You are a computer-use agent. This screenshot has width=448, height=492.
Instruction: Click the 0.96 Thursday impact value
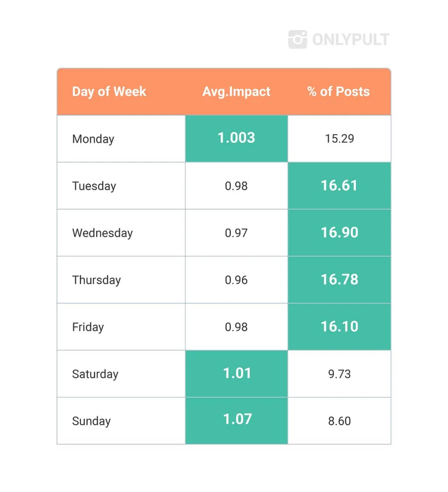[236, 280]
